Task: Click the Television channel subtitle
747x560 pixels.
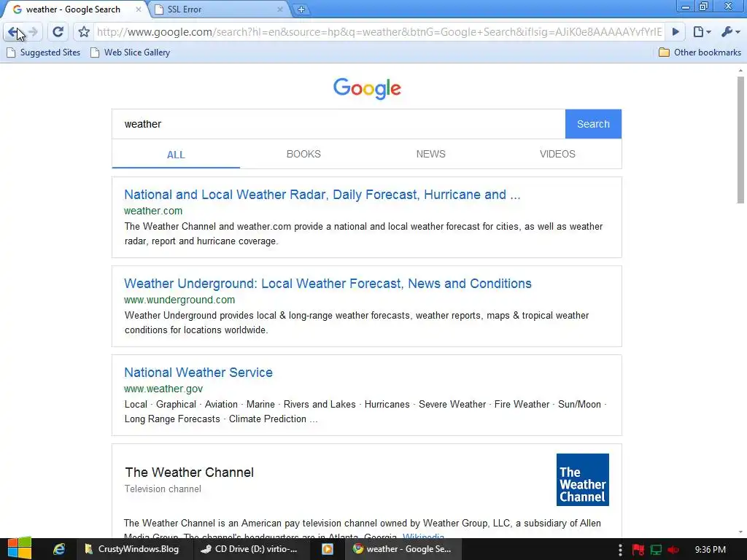Action: coord(163,489)
